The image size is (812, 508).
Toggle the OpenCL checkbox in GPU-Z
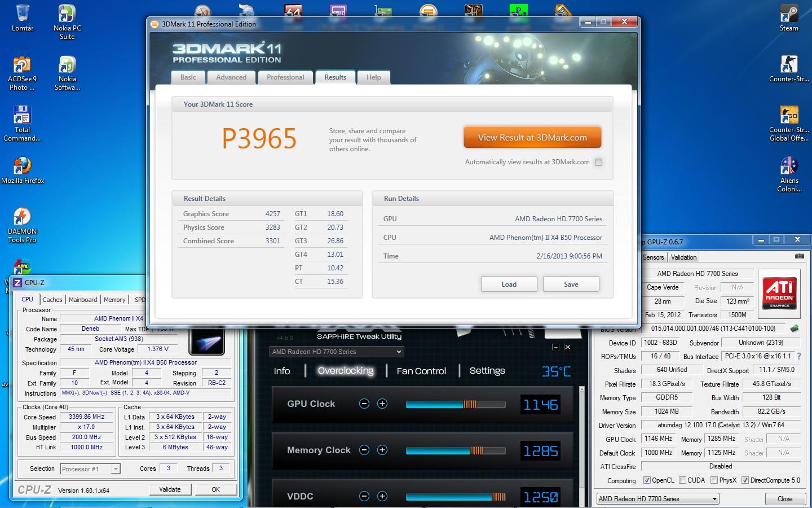tap(647, 480)
